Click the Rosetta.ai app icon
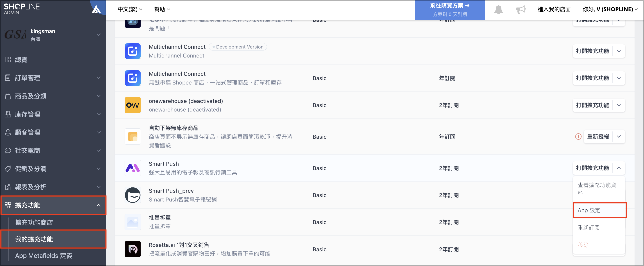Image resolution: width=644 pixels, height=266 pixels. (x=132, y=249)
